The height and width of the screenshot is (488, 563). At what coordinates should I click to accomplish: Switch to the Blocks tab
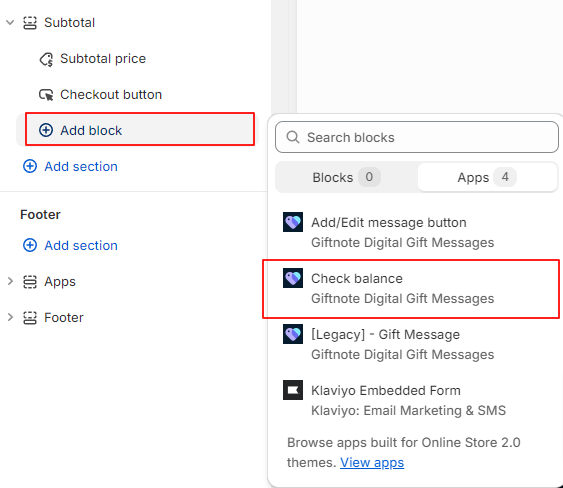[346, 177]
